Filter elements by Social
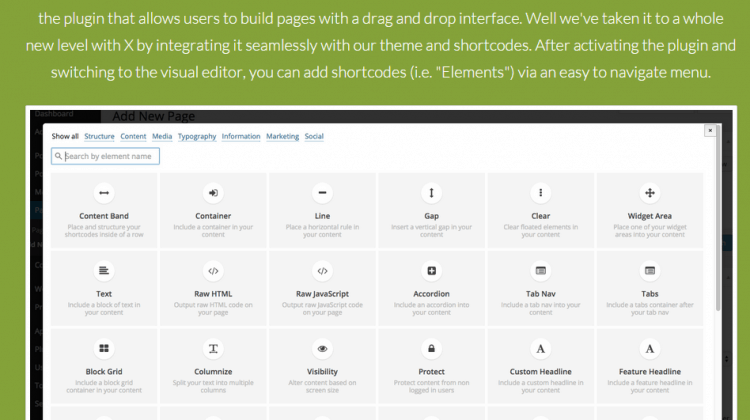Screen dimensions: 750x420 [x=314, y=136]
